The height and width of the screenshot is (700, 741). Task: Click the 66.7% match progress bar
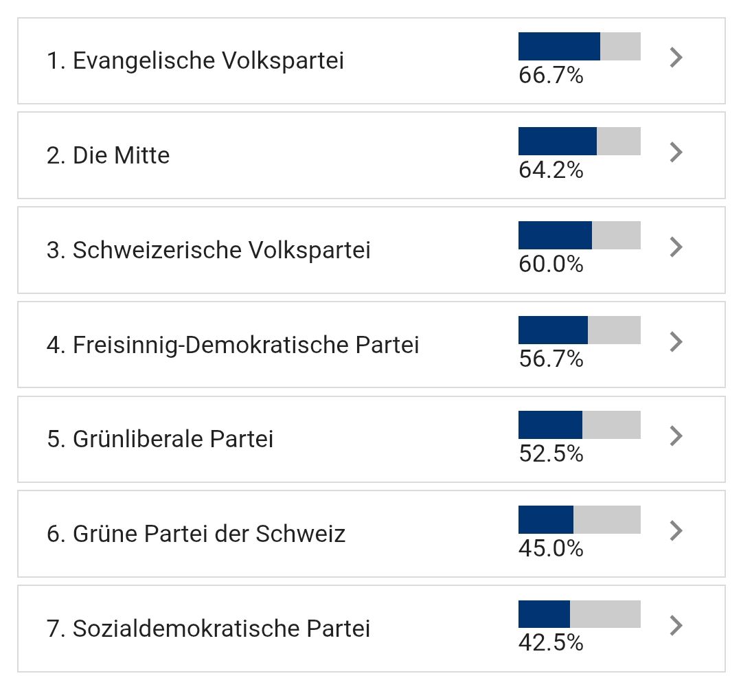pos(579,46)
